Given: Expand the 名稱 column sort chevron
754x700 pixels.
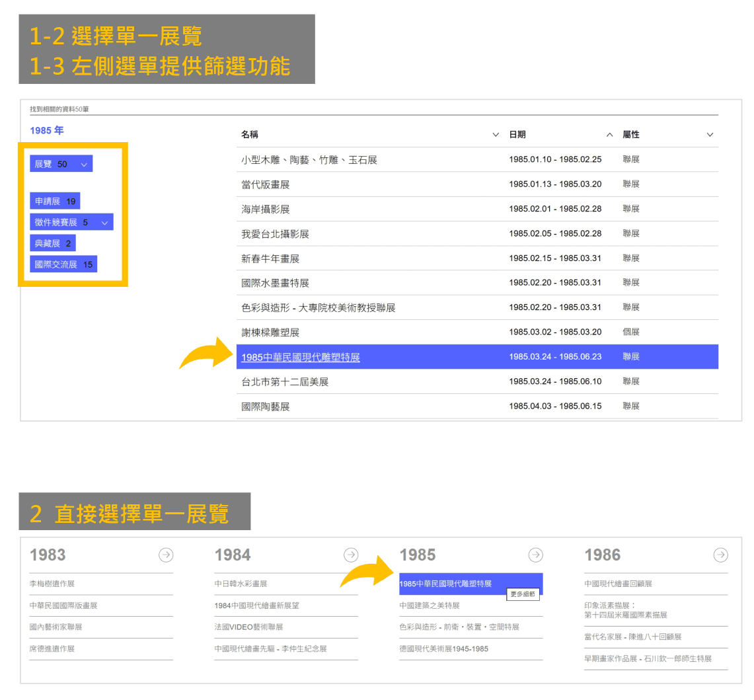Looking at the screenshot, I should 496,134.
